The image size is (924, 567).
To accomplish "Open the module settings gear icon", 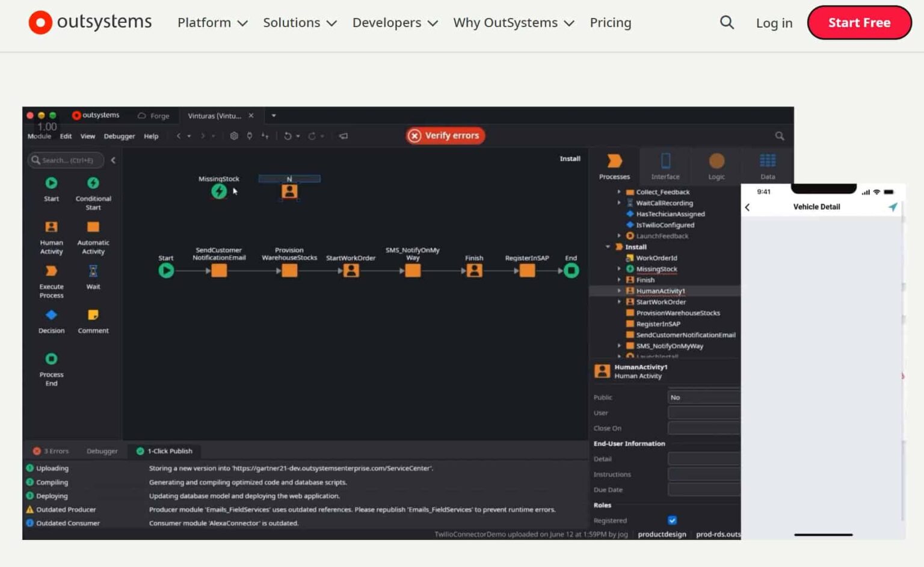I will pos(234,136).
